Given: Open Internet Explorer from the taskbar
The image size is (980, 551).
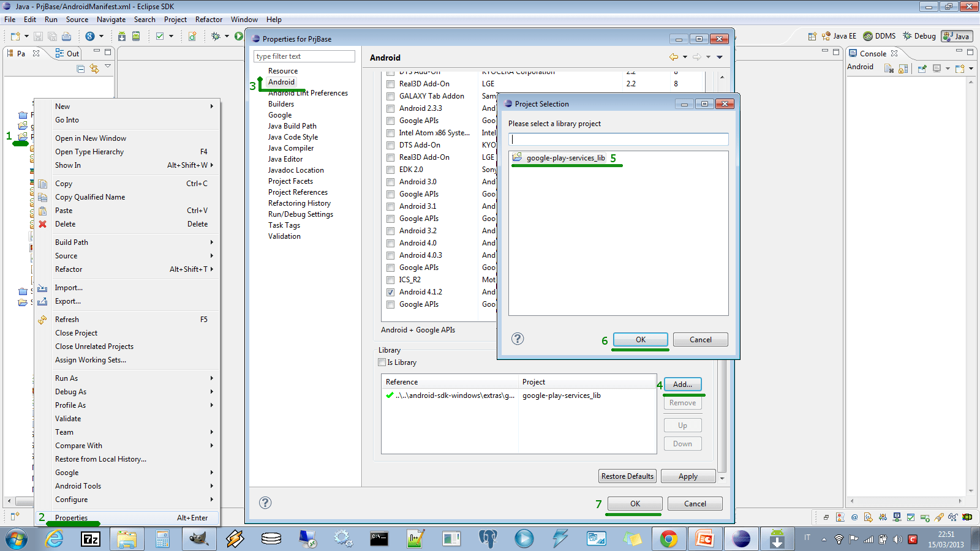Looking at the screenshot, I should (55, 539).
